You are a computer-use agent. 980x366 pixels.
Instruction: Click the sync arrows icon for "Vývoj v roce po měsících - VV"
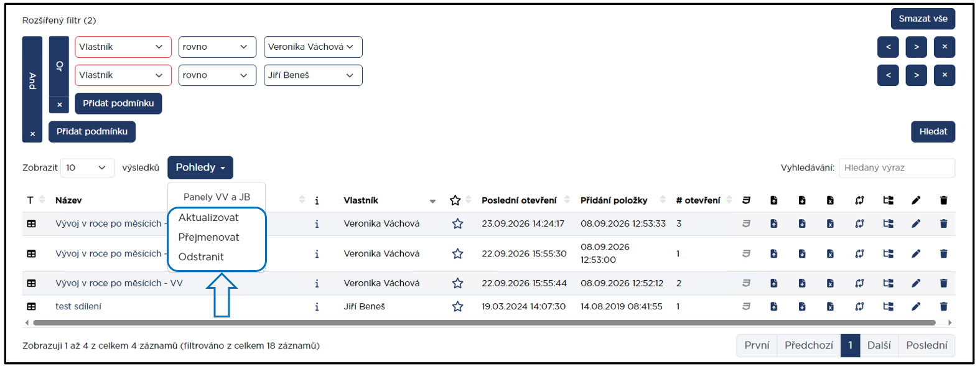tap(859, 283)
